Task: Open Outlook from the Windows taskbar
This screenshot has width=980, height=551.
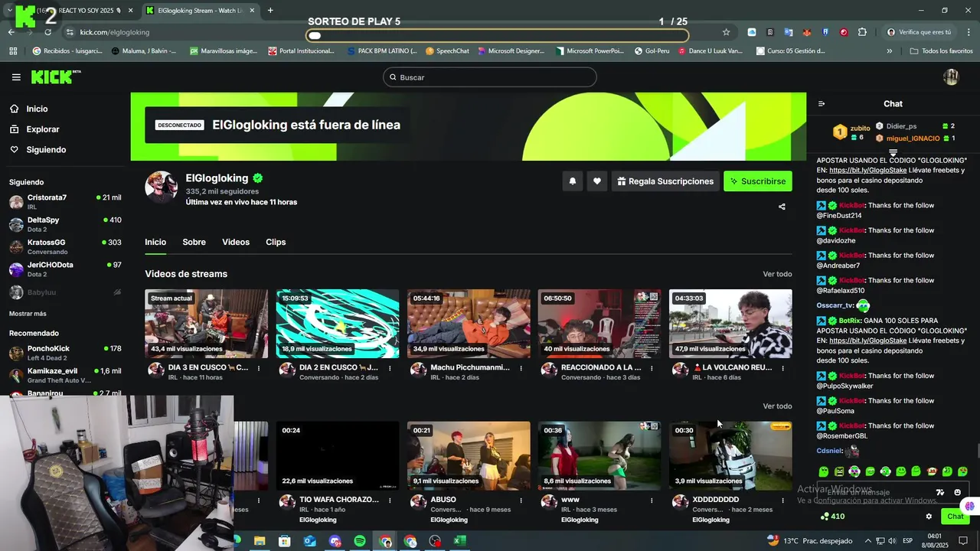Action: (309, 541)
